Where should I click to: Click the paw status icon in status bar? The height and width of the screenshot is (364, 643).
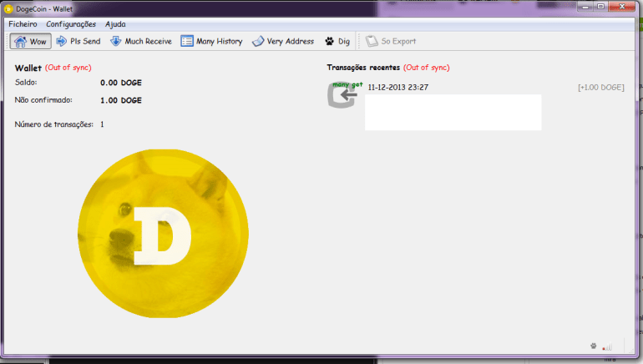pyautogui.click(x=593, y=346)
